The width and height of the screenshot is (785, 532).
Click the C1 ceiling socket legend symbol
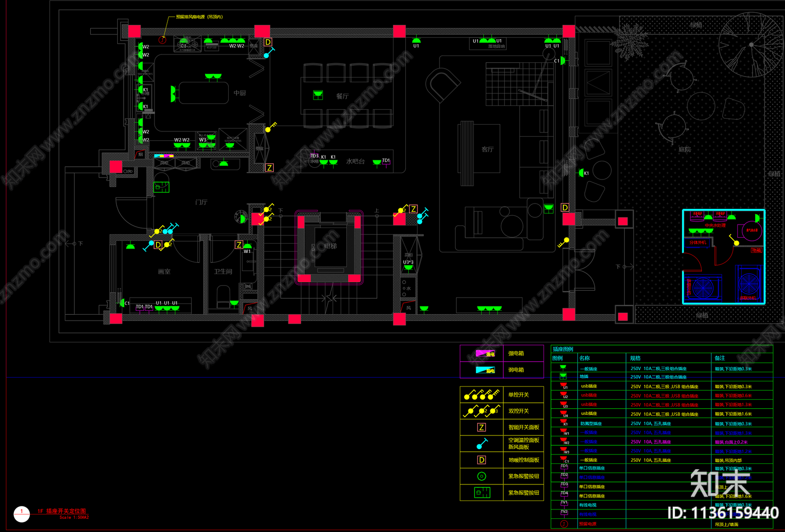(564, 459)
